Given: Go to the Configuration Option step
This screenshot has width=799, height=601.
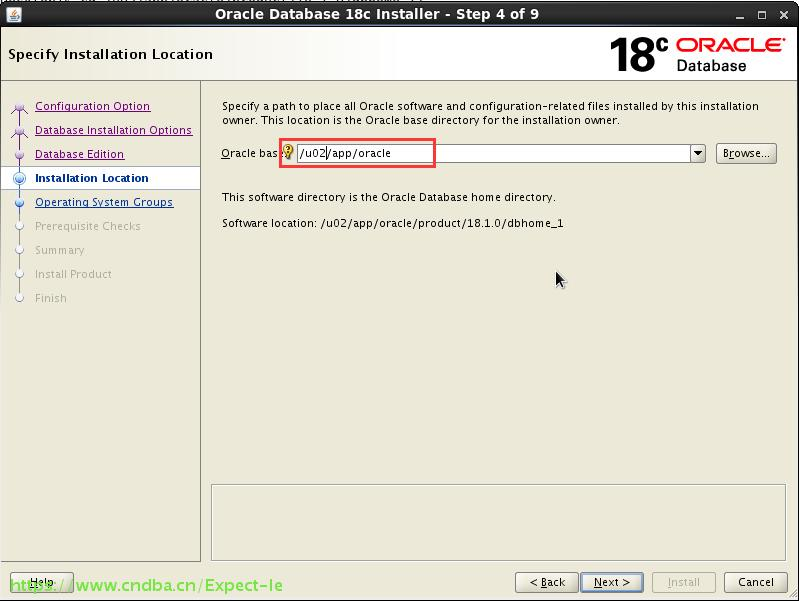Looking at the screenshot, I should 93,106.
